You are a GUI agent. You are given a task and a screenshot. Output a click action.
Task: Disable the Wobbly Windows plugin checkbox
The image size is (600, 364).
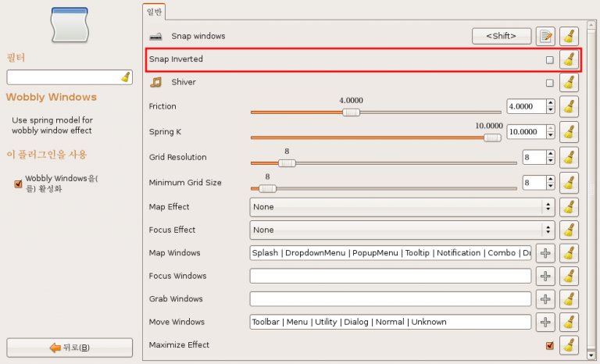(18, 184)
